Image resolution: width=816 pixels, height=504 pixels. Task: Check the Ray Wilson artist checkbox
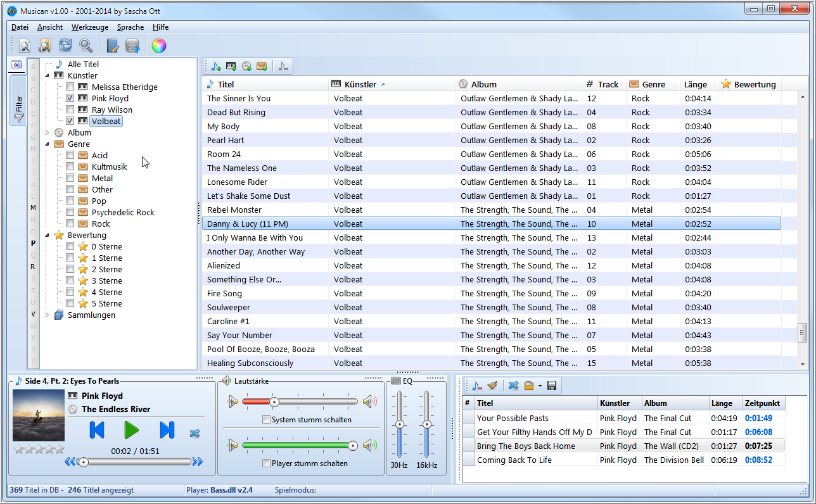pyautogui.click(x=70, y=110)
